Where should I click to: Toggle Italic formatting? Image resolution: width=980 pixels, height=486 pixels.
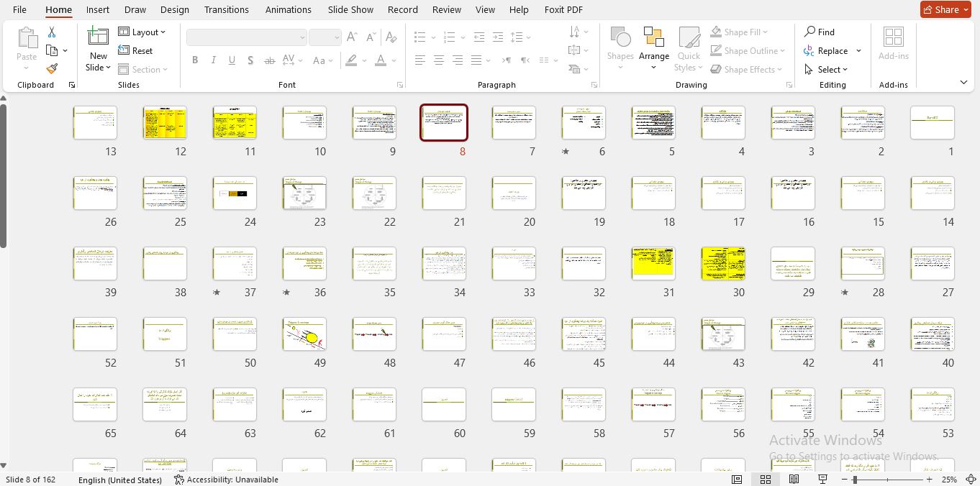(214, 60)
